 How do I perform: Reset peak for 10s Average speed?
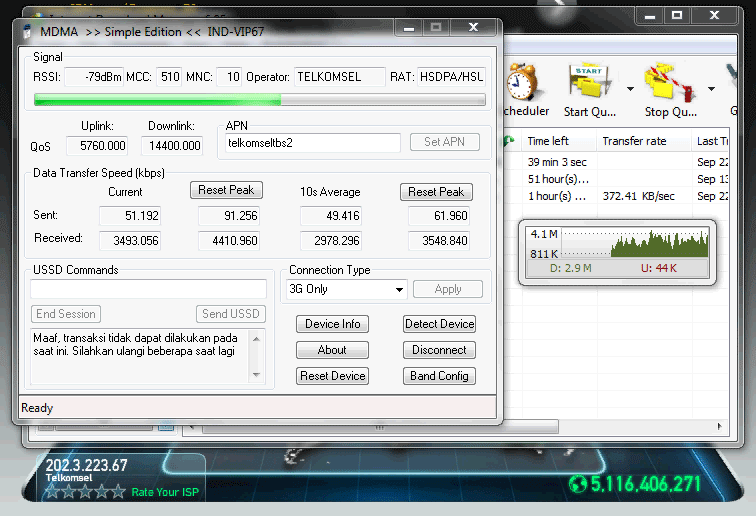pos(436,192)
